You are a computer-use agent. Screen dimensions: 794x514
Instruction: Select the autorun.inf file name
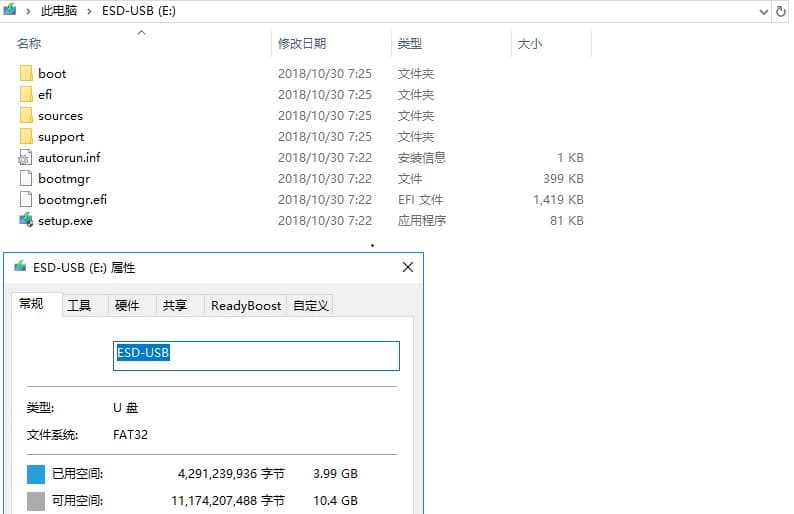pyautogui.click(x=69, y=157)
